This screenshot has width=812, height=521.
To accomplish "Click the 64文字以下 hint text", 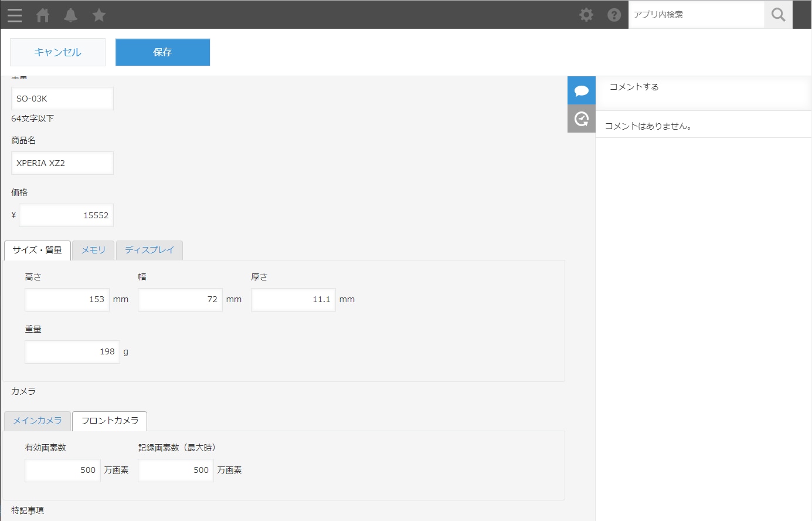I will point(32,119).
